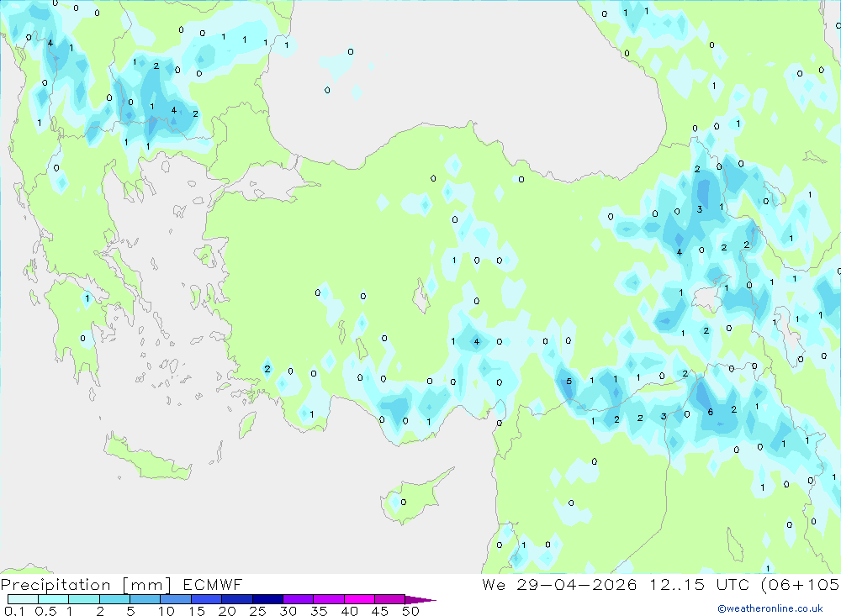
Task: Select the 'UTC' timezone label
Action: click(x=733, y=584)
